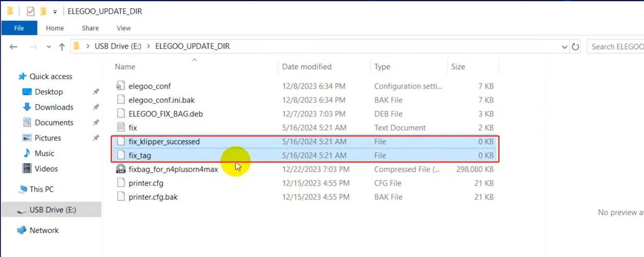Click the Refresh button in address bar
Screen dimensions: 644x257
[x=575, y=47]
